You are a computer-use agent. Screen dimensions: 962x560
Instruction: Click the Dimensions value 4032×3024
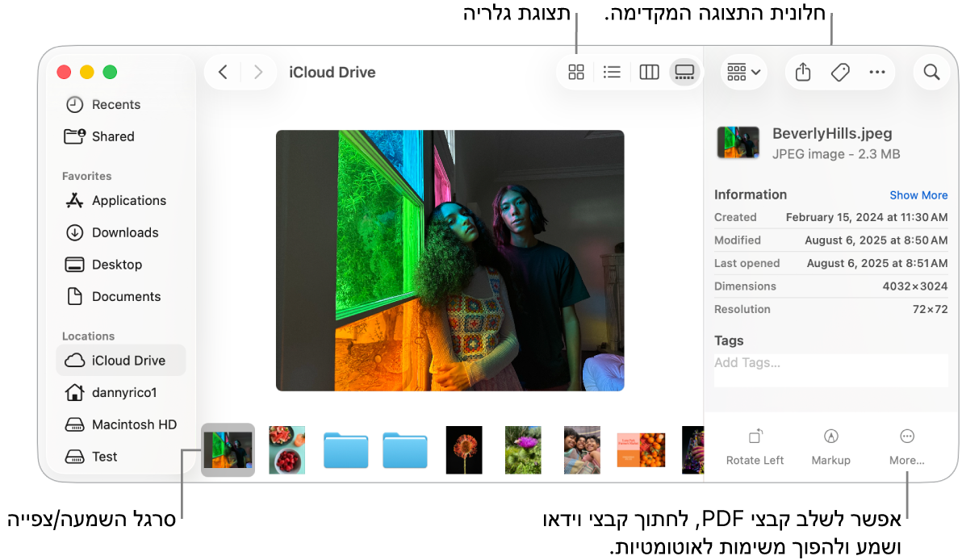[914, 286]
